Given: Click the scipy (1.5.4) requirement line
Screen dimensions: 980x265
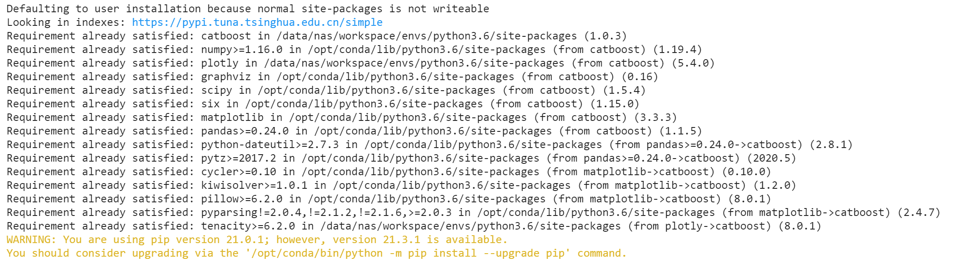Looking at the screenshot, I should pos(326,90).
